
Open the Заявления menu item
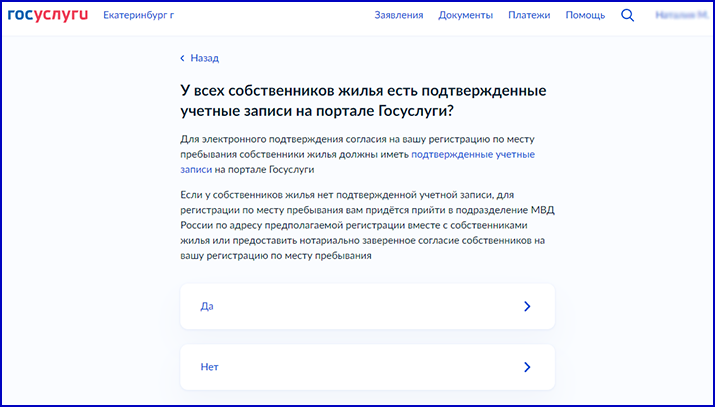coord(398,16)
